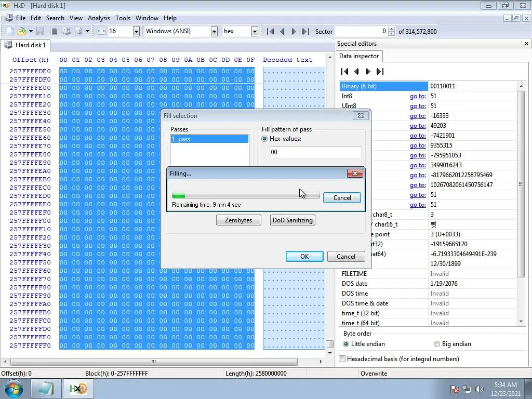Click the bytes-per-row width arrows icon
The height and width of the screenshot is (399, 532).
tap(101, 31)
